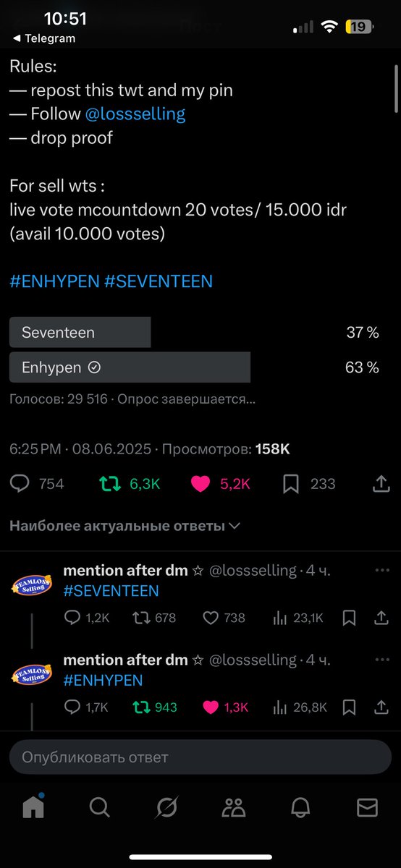Tap the Опубликовать ответ reply field
The height and width of the screenshot is (868, 401).
pos(200,757)
